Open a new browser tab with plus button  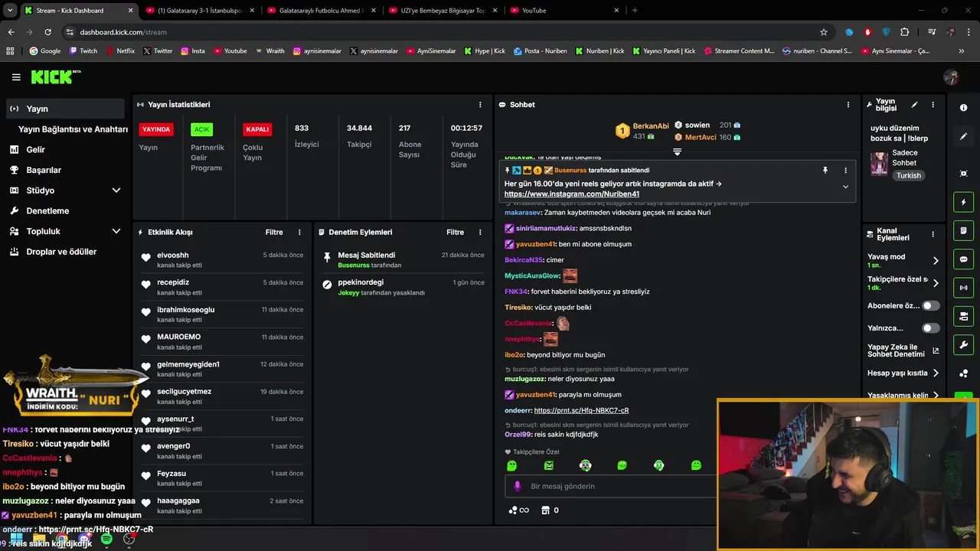point(635,11)
